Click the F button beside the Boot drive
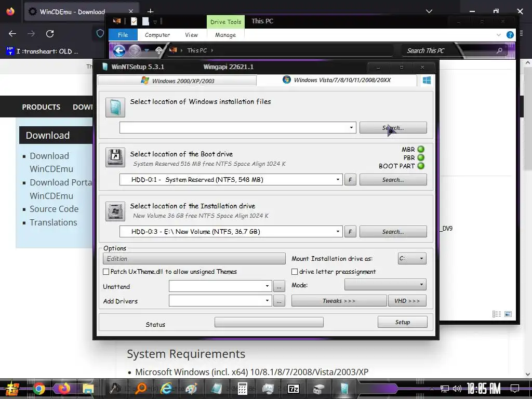This screenshot has width=532, height=399. click(350, 180)
